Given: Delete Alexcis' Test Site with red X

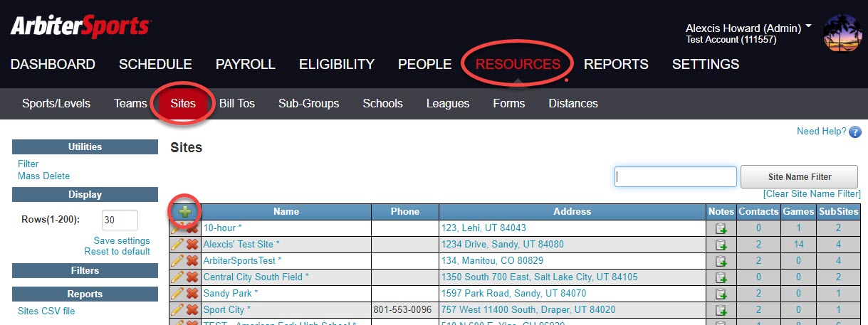Looking at the screenshot, I should click(192, 245).
